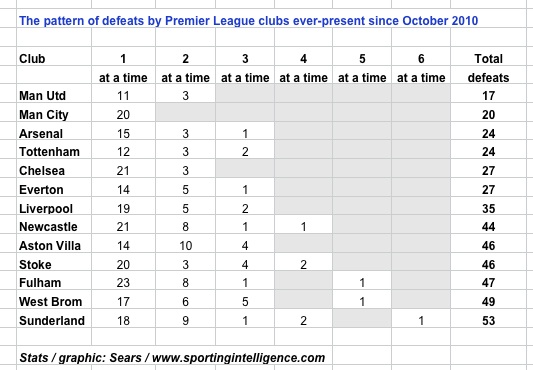The height and width of the screenshot is (370, 533).
Task: Click the column 6 at a time header
Action: [x=421, y=68]
